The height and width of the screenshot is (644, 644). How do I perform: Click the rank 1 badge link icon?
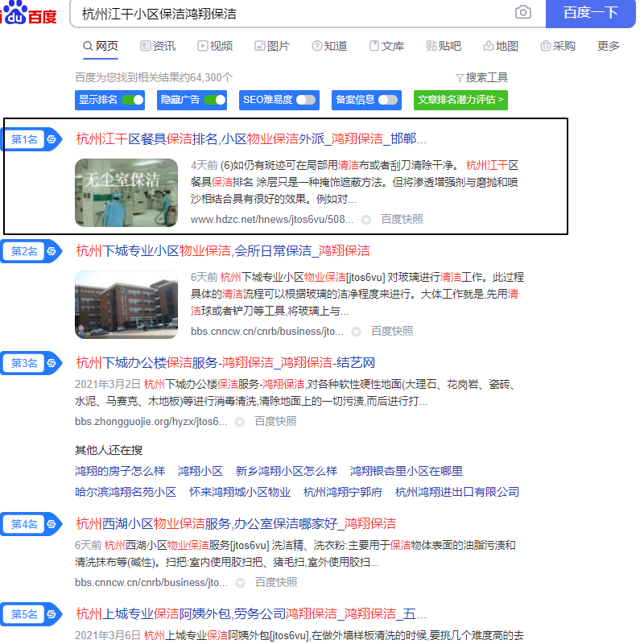tap(52, 139)
